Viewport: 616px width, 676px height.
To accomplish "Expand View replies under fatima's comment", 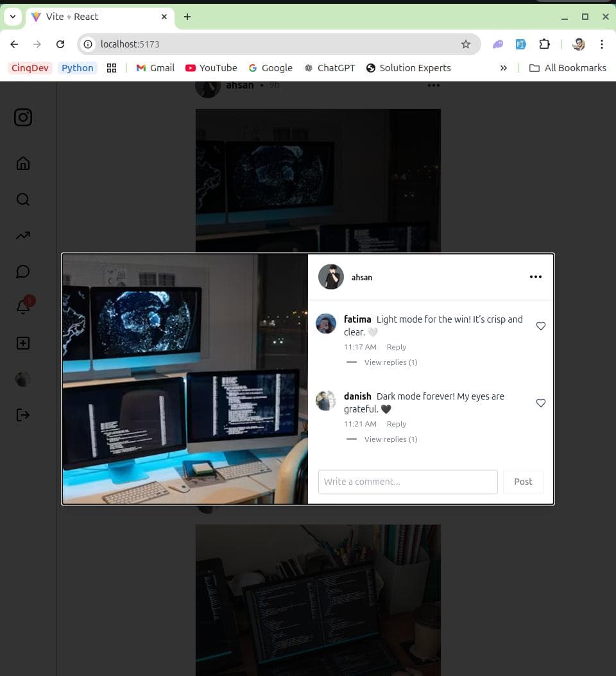I will [390, 362].
